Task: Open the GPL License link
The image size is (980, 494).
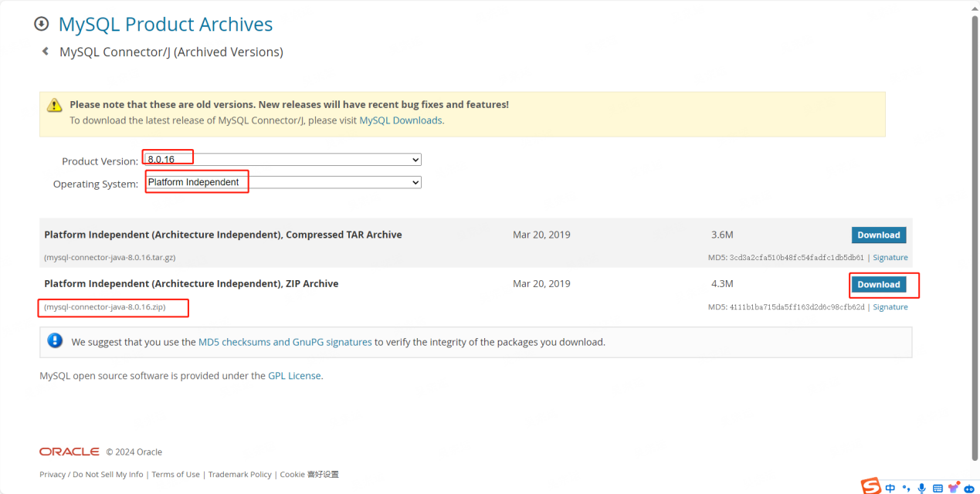Action: tap(294, 376)
